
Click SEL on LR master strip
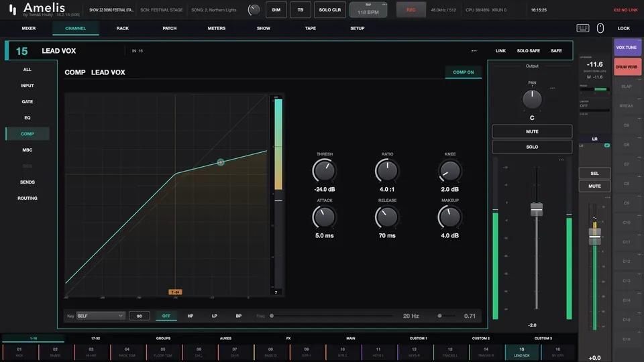(x=594, y=173)
